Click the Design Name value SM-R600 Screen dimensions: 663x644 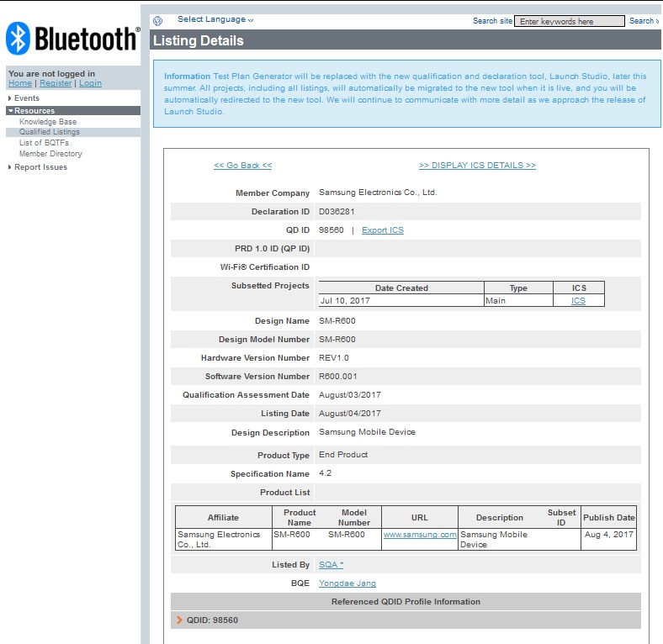pyautogui.click(x=337, y=320)
